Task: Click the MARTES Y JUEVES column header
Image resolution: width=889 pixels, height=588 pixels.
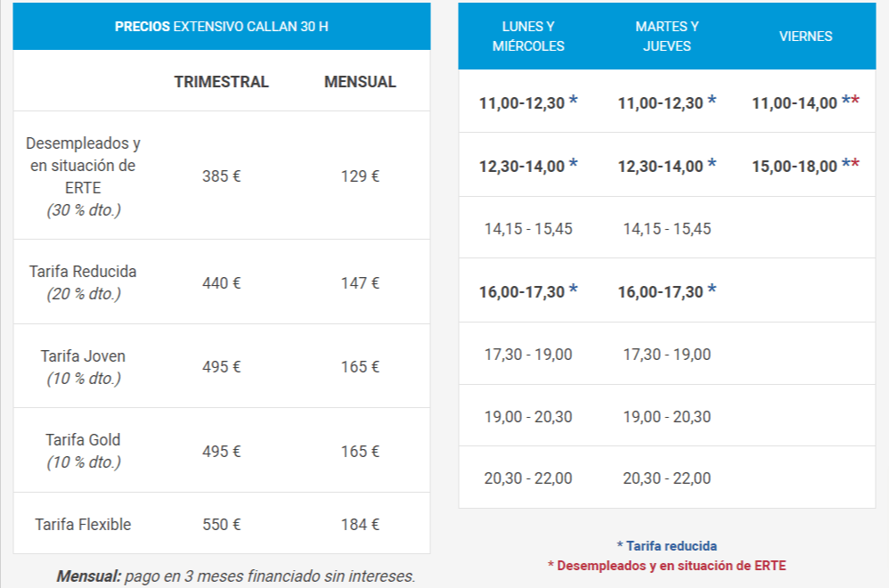Action: (x=666, y=37)
